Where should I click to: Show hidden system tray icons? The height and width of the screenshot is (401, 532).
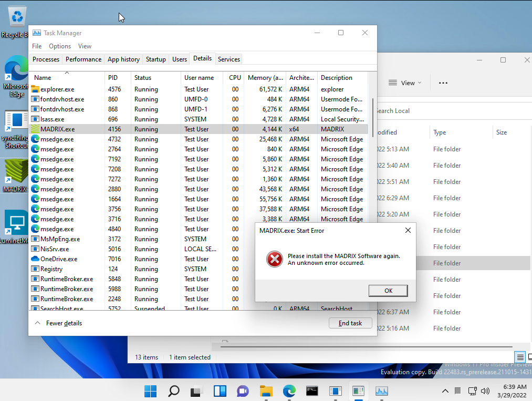click(x=445, y=391)
